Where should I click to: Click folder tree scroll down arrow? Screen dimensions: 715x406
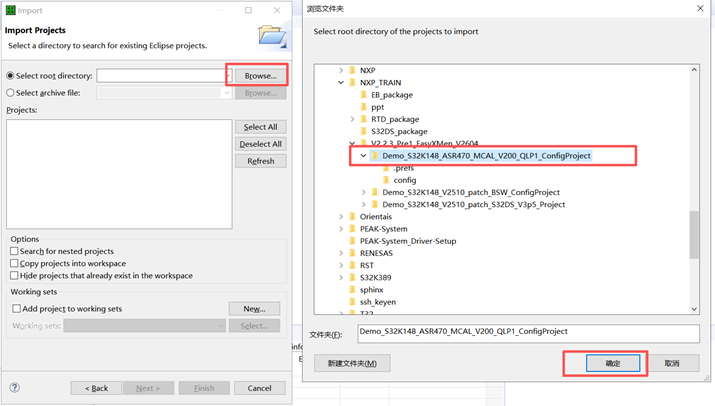pyautogui.click(x=694, y=309)
